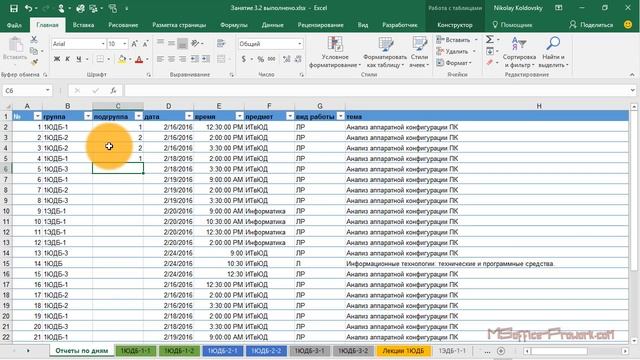Open the font size 10 dropdown
Screen dimensions: 640x360
pyautogui.click(x=124, y=44)
